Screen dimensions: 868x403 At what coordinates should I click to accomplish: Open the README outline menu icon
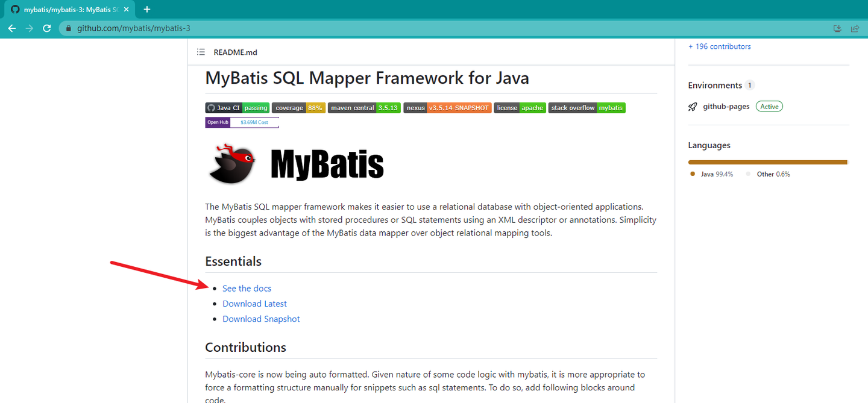tap(201, 52)
